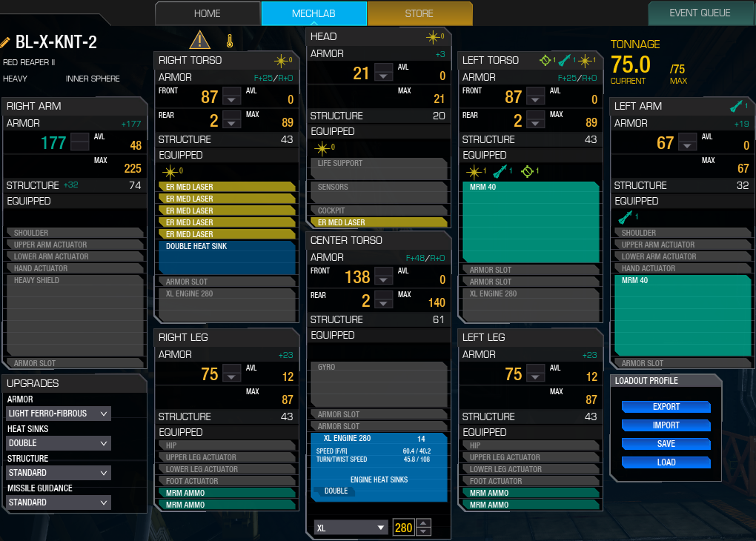The image size is (756, 541).
Task: Switch to the Home tab
Action: click(x=208, y=13)
